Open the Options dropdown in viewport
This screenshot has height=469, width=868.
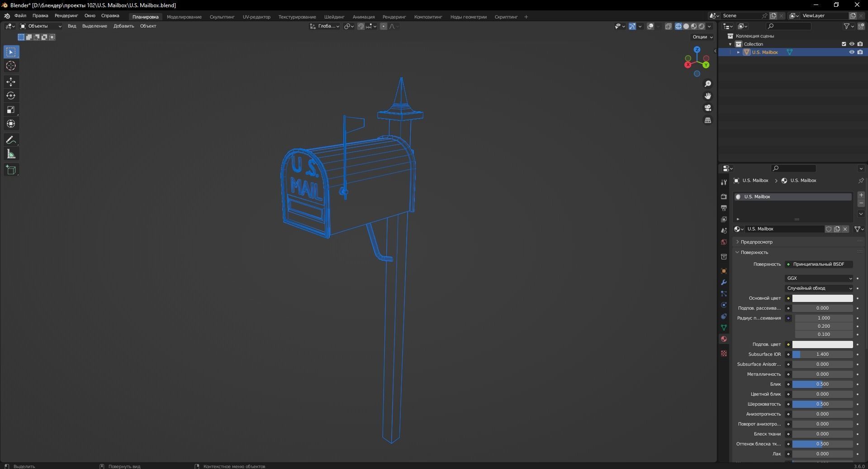[702, 37]
